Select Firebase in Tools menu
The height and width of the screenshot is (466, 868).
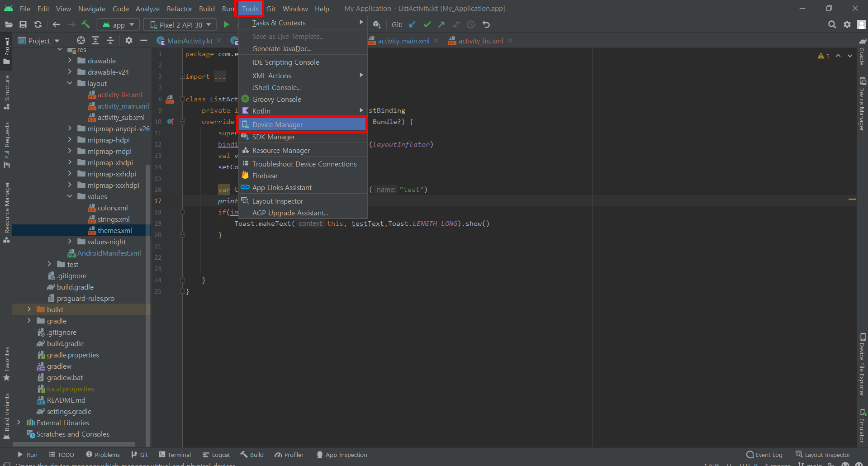click(303, 176)
